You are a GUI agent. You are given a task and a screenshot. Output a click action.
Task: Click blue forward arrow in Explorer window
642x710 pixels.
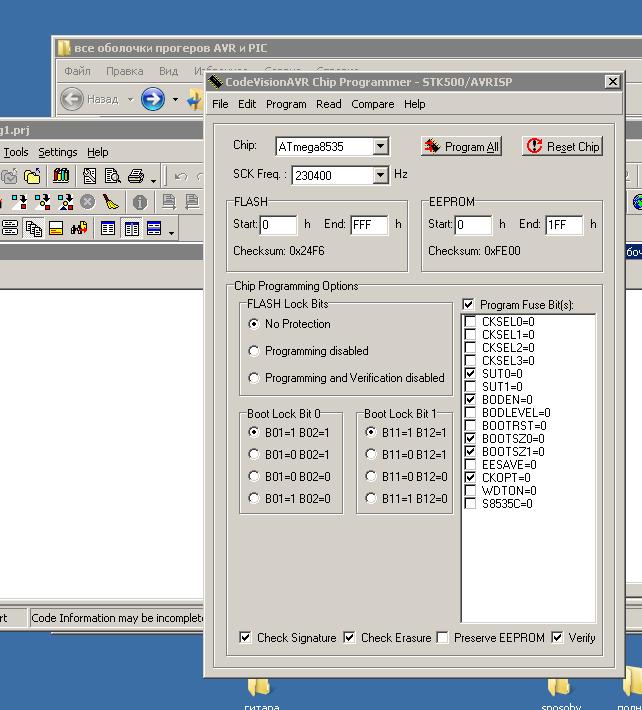coord(153,99)
